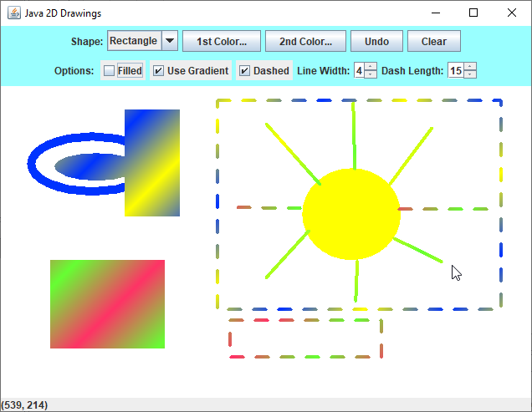Undo the last drawn shape

point(376,41)
